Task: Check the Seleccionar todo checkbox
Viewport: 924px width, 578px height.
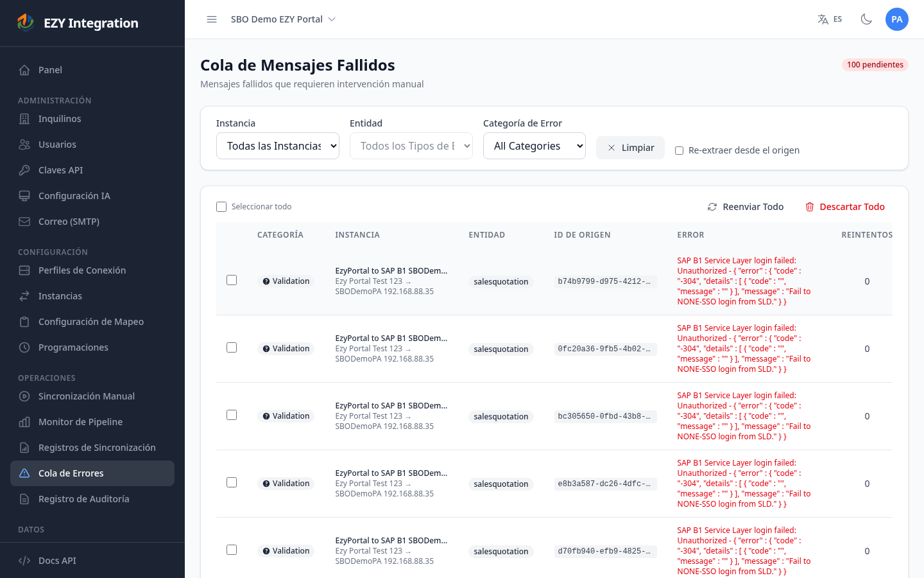Action: click(x=221, y=207)
